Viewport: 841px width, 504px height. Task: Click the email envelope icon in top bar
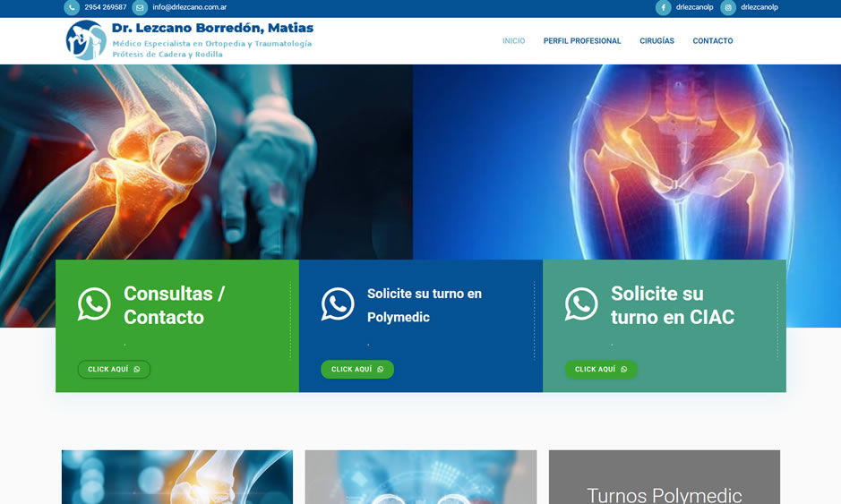[x=140, y=7]
